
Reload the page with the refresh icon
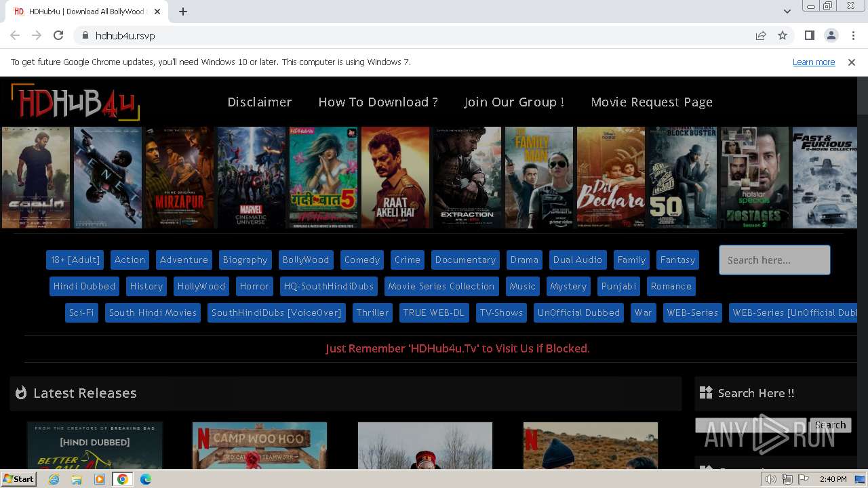[x=58, y=35]
